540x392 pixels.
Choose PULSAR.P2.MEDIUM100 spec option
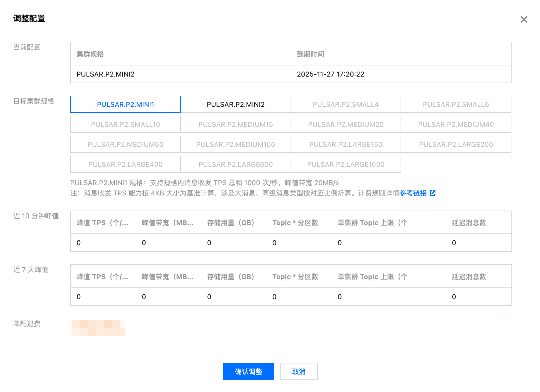pos(236,145)
